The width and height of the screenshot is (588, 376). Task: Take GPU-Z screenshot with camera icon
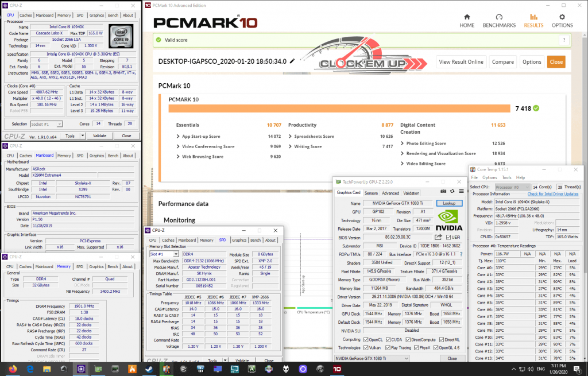[443, 191]
